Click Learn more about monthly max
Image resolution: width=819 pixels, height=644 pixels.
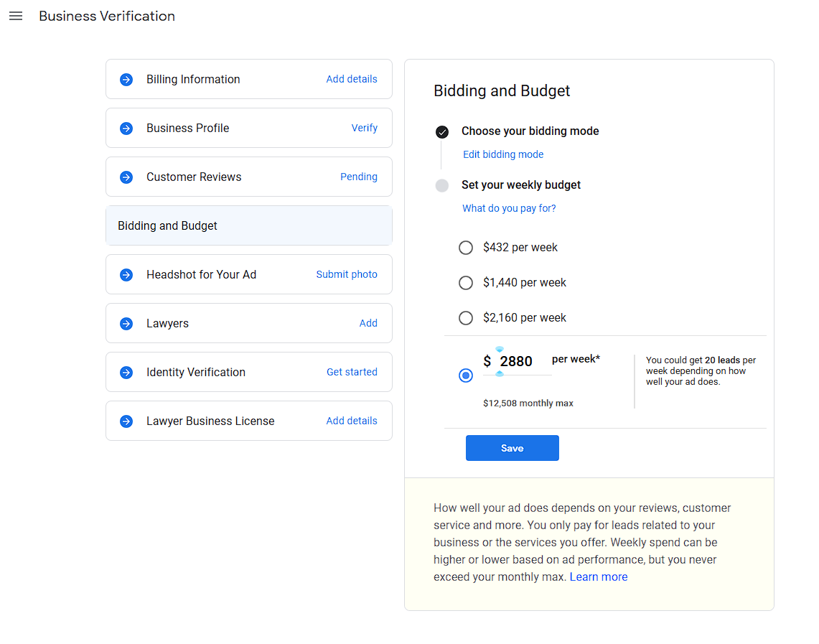[x=598, y=577]
